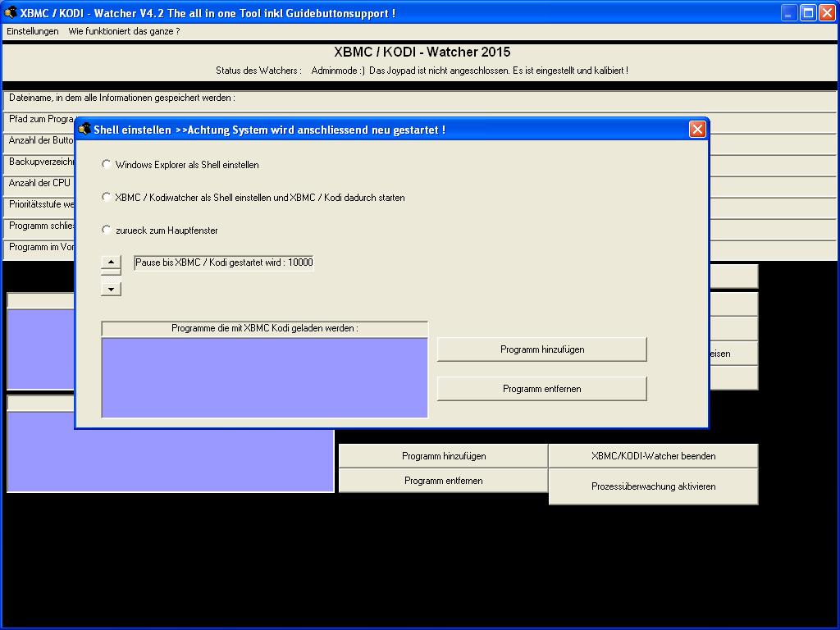Click the XBMC / KODI - Watcher 2015 heading
Image resolution: width=840 pixels, height=630 pixels.
[x=422, y=52]
